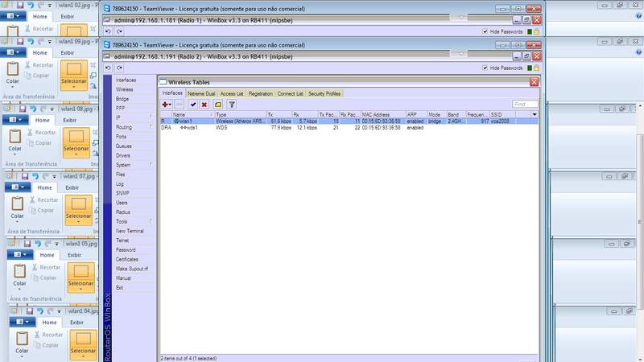The width and height of the screenshot is (644, 362).
Task: Click the blue checkmark Enable button
Action: (193, 105)
